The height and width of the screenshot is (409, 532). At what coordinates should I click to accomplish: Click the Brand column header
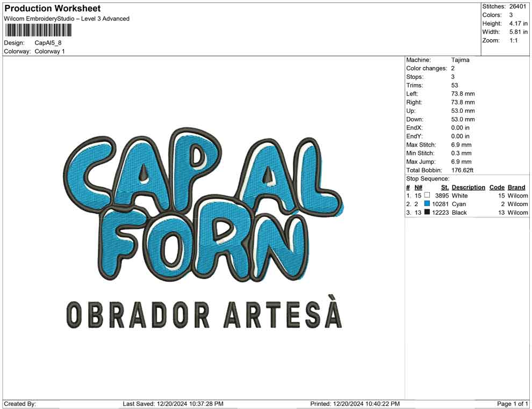516,187
